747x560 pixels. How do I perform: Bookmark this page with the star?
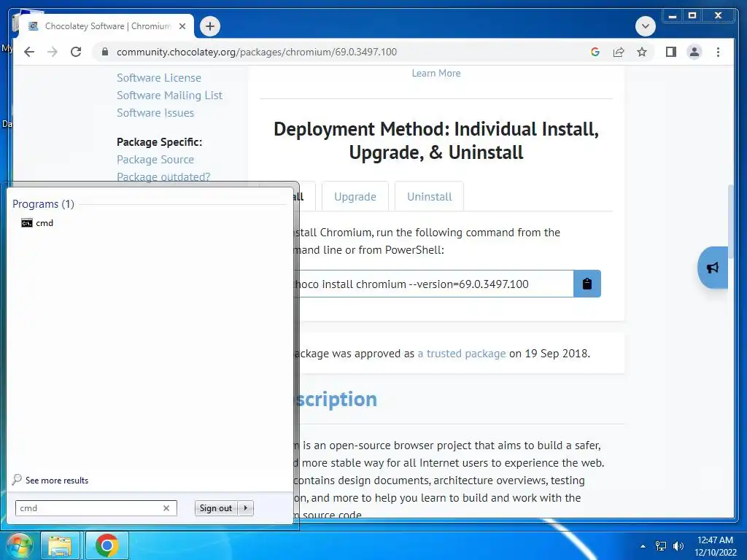[642, 52]
